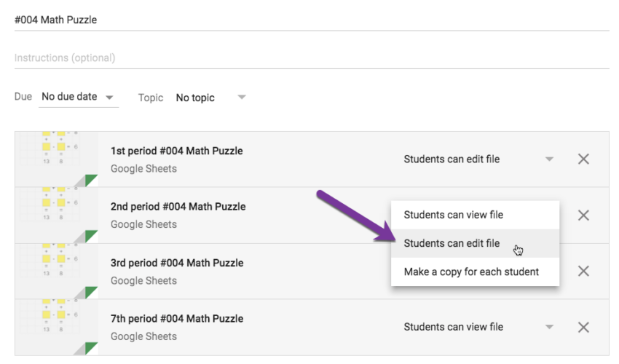Open 3rd period #004 Math Puzzle link

tap(177, 263)
